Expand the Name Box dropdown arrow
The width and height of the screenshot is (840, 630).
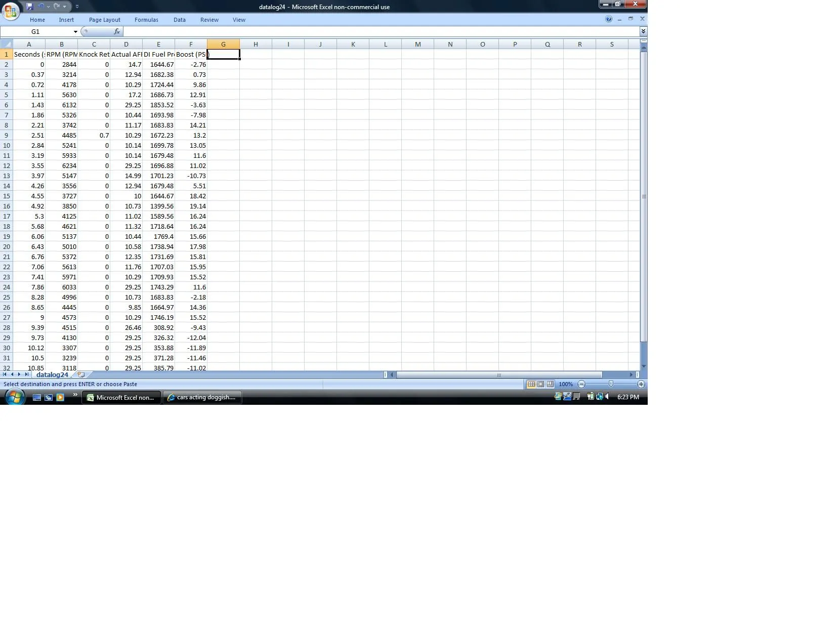tap(75, 32)
